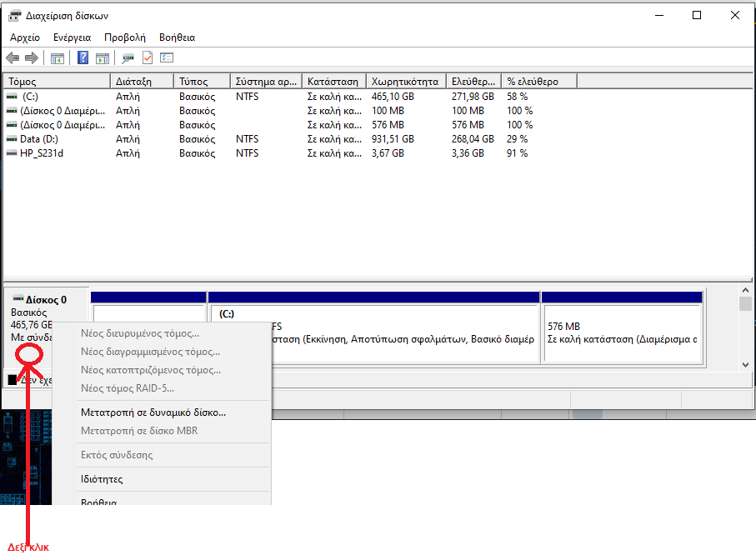This screenshot has width=756, height=560.
Task: Click the 465,10 GB capacity cell
Action: point(393,97)
